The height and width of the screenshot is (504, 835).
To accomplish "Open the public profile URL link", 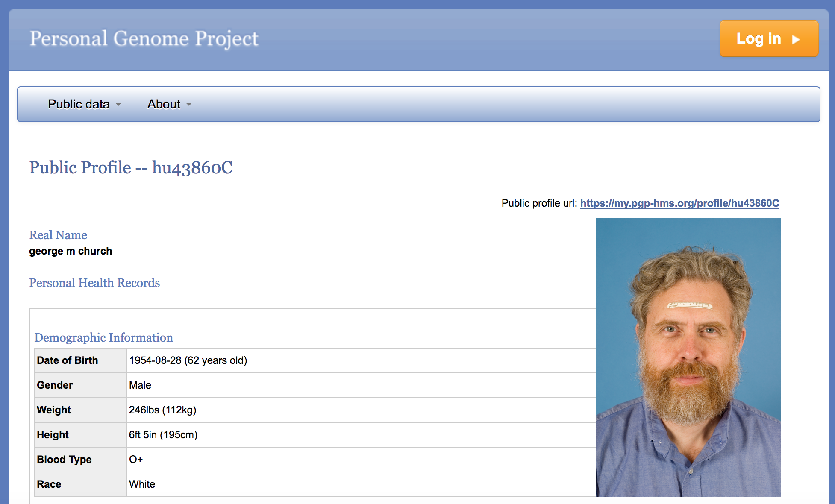I will [x=679, y=203].
